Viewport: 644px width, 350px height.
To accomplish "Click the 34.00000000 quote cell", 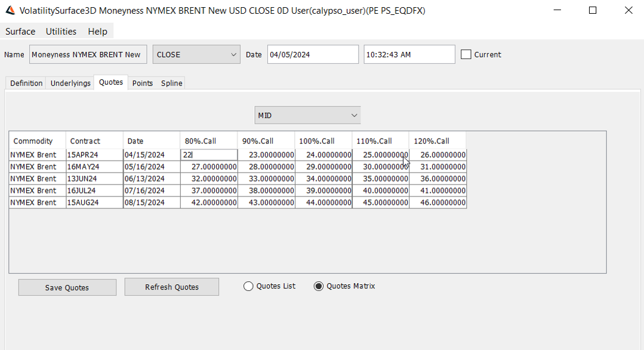I will point(323,179).
